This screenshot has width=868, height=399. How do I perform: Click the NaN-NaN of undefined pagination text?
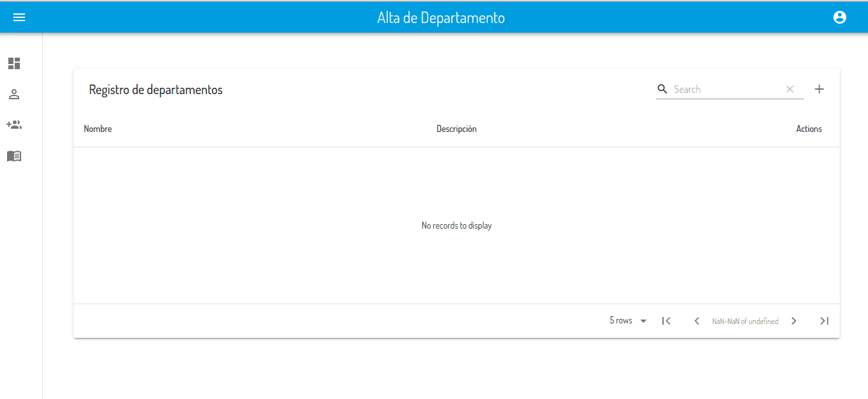(745, 322)
